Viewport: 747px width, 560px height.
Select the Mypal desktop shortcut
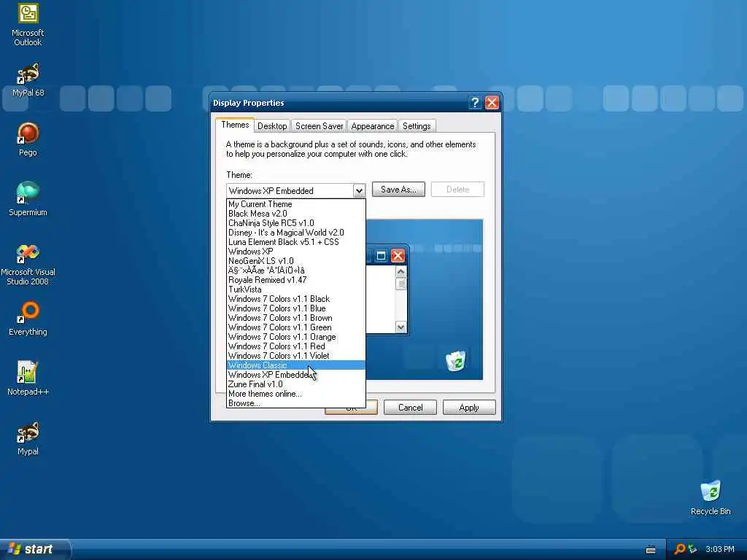point(28,438)
